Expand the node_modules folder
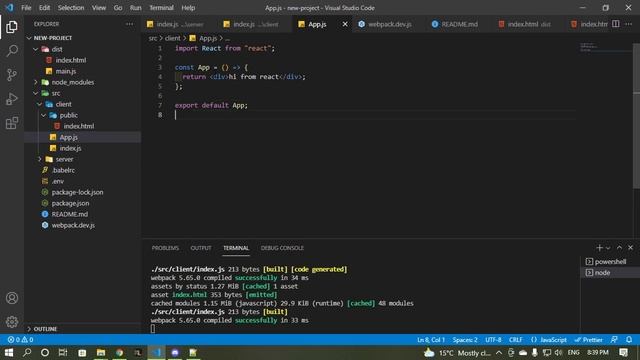This screenshot has width=640, height=360. [36, 82]
